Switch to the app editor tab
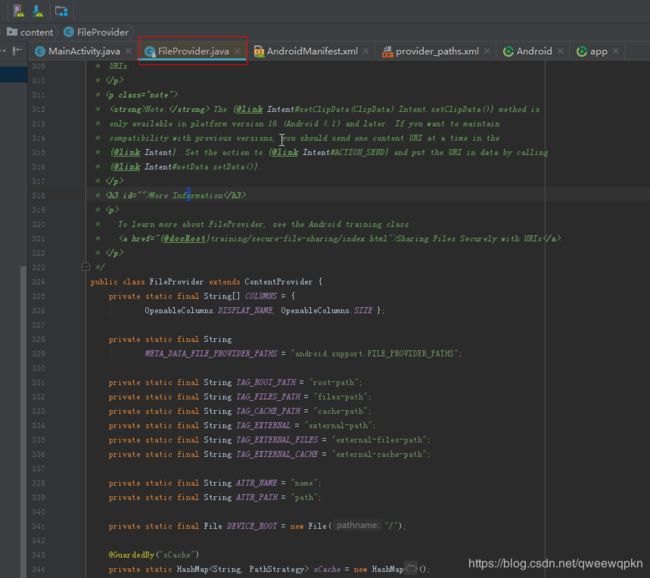The width and height of the screenshot is (650, 578). tap(599, 51)
